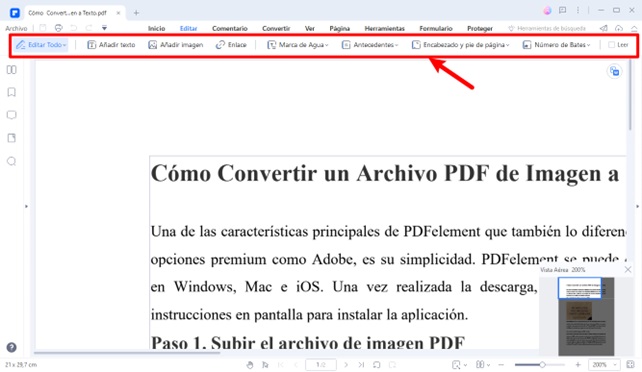Click the Vista Aérea page thumbnail
Screen dimensions: 642x372
(x=586, y=316)
